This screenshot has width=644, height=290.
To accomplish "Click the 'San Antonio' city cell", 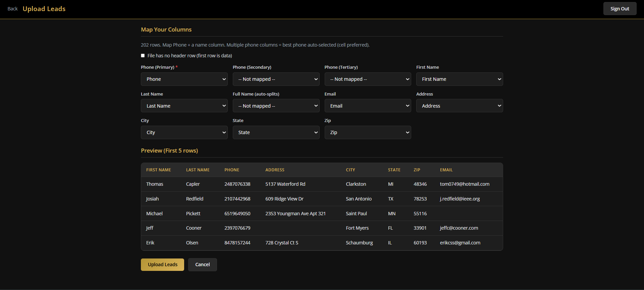I will pyautogui.click(x=359, y=199).
